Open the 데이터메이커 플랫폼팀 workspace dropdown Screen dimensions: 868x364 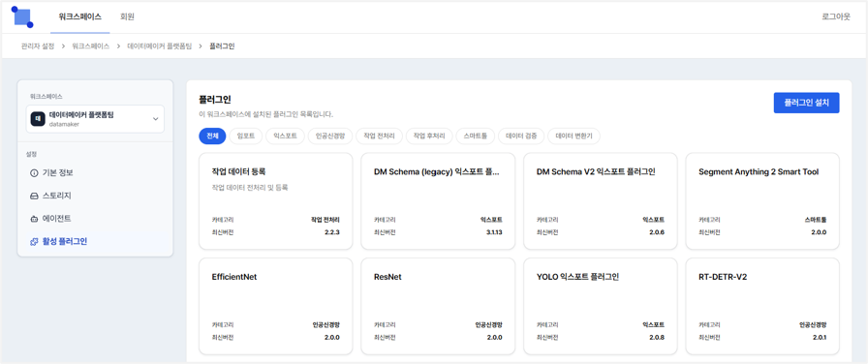(x=95, y=119)
